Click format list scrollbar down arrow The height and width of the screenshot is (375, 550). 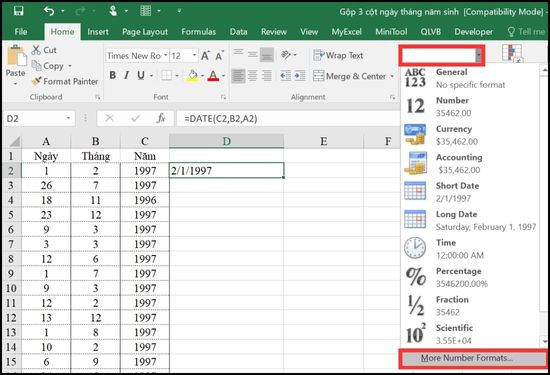tap(544, 341)
